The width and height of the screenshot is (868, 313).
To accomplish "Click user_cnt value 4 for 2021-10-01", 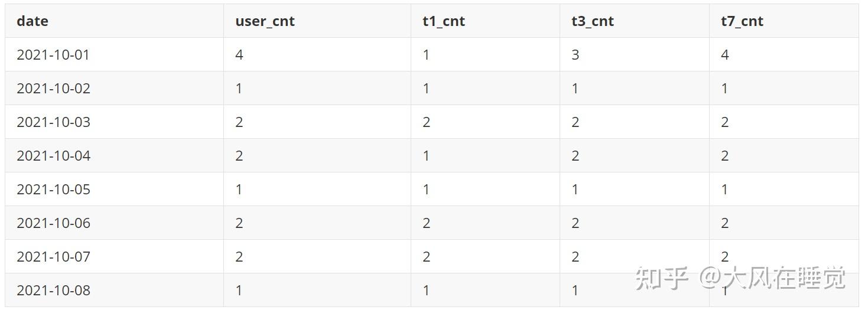I will tap(239, 55).
